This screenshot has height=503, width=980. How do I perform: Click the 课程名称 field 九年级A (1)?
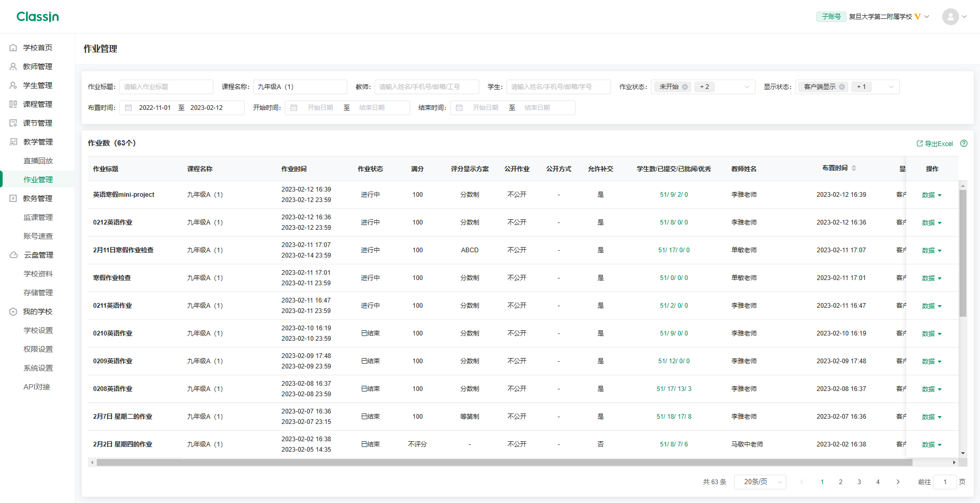300,87
